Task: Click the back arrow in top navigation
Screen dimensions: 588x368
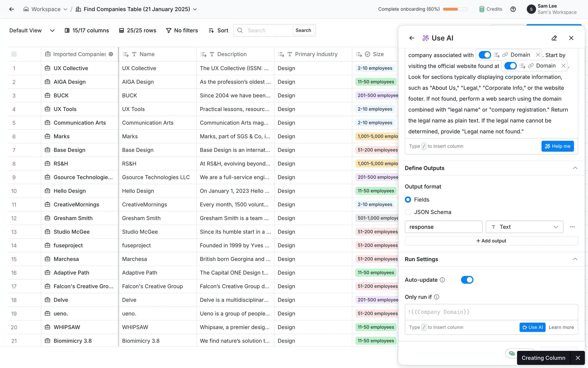Action: click(12, 9)
